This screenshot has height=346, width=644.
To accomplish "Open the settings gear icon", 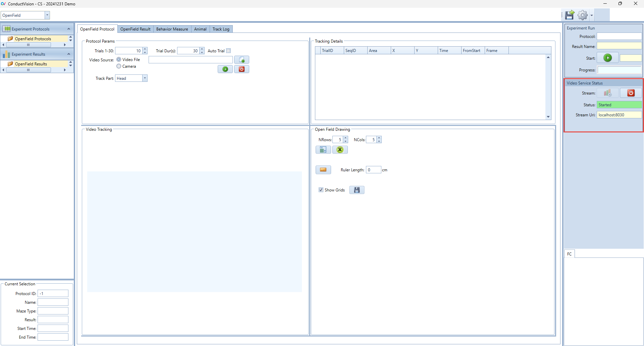I will tap(583, 15).
